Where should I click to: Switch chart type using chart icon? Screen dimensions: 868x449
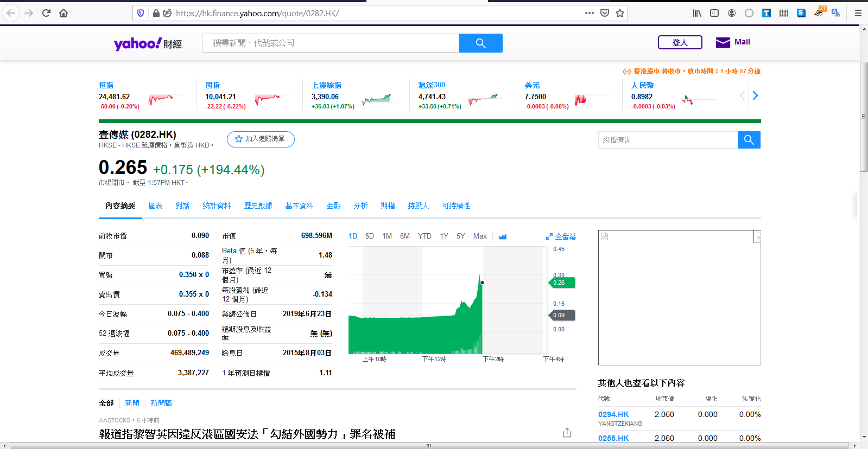(503, 236)
